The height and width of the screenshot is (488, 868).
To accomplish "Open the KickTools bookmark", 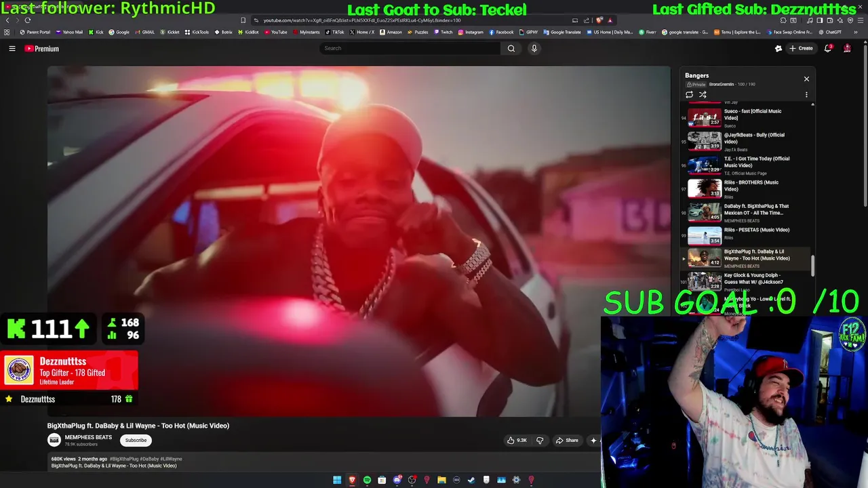I will tap(197, 32).
